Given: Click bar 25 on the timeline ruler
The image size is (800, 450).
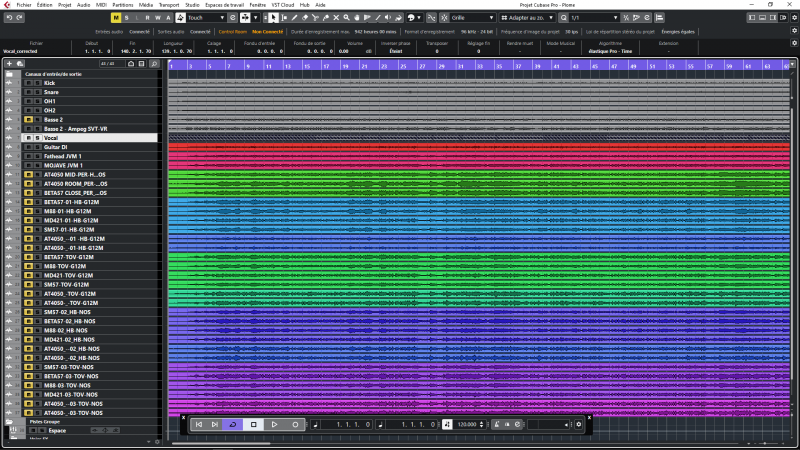Looking at the screenshot, I should point(402,65).
